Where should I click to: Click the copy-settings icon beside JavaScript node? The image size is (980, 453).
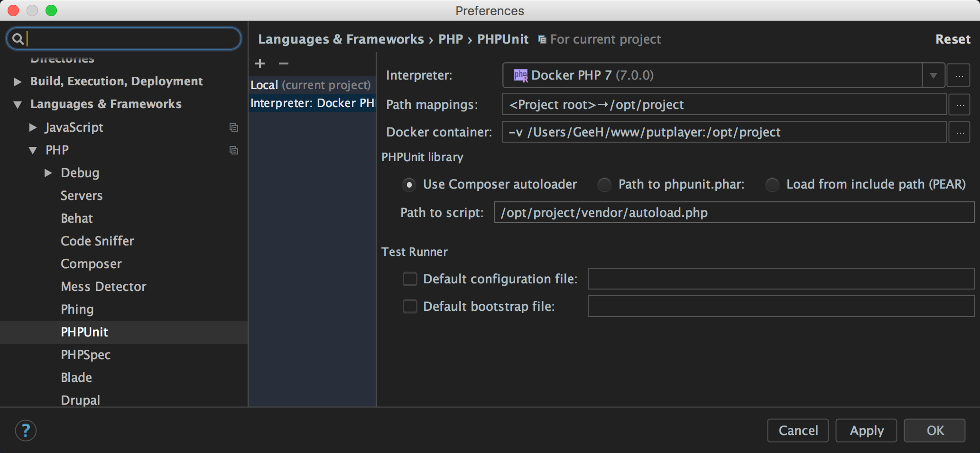click(x=233, y=127)
